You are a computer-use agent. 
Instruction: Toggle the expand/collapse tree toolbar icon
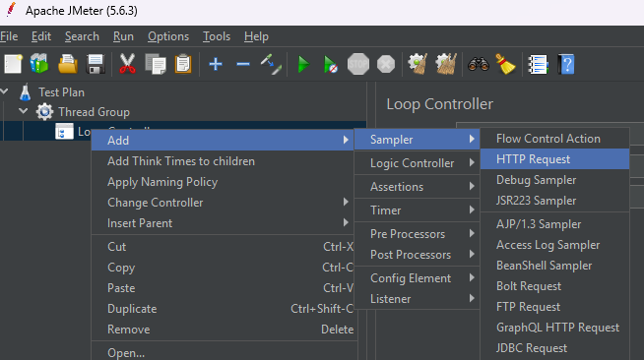tap(271, 64)
